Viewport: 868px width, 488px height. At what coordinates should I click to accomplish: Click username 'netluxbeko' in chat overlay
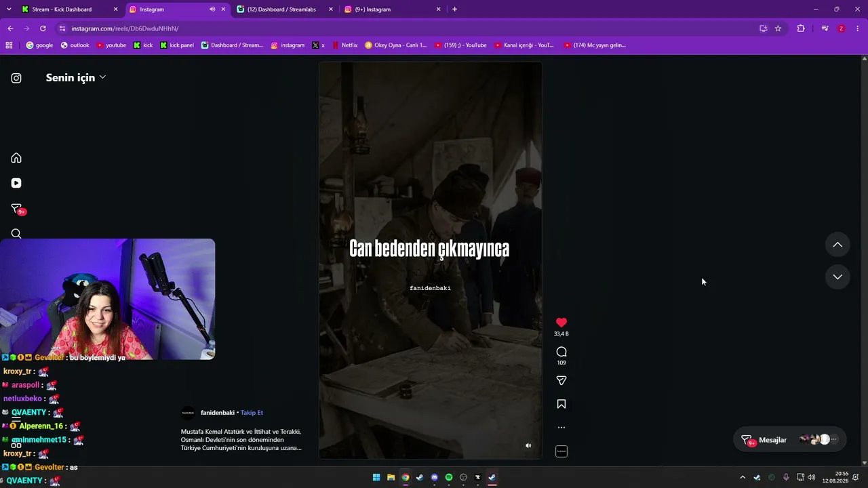tap(22, 399)
